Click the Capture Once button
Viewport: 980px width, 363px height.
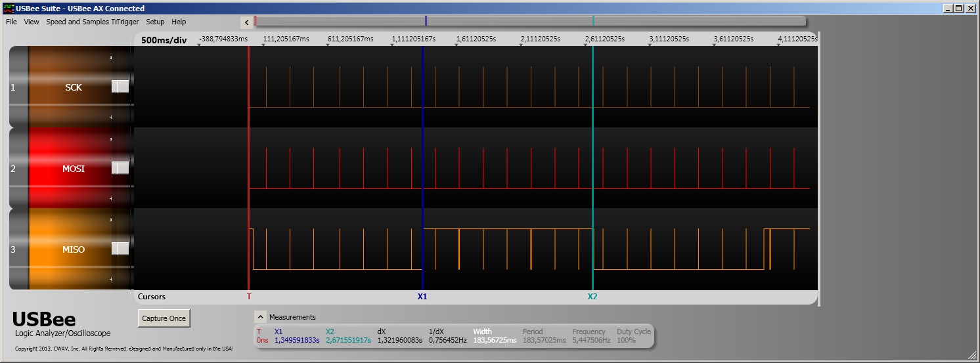click(x=164, y=318)
